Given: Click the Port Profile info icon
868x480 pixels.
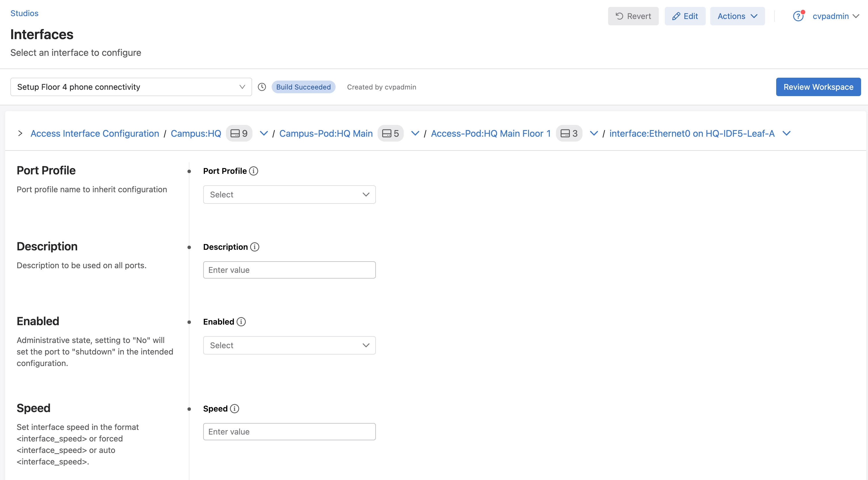Looking at the screenshot, I should 253,171.
